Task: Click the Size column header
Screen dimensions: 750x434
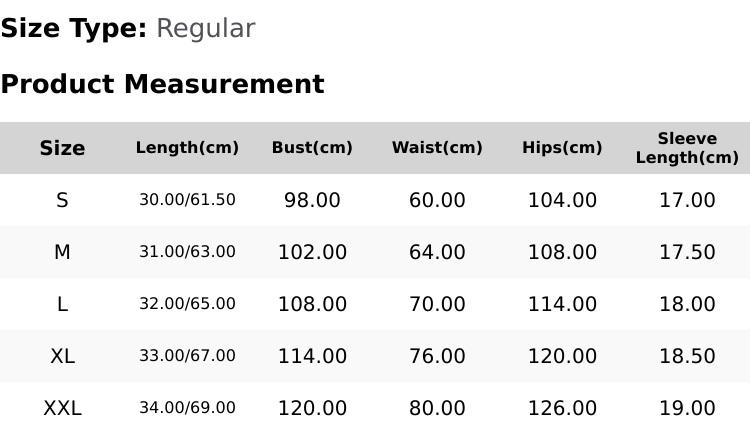Action: tap(62, 148)
